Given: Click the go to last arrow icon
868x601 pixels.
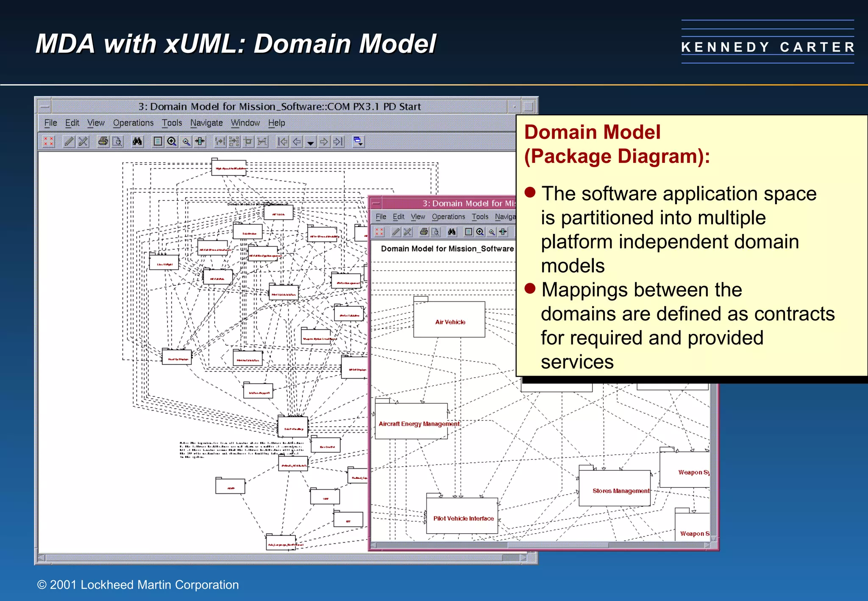Looking at the screenshot, I should (x=338, y=142).
